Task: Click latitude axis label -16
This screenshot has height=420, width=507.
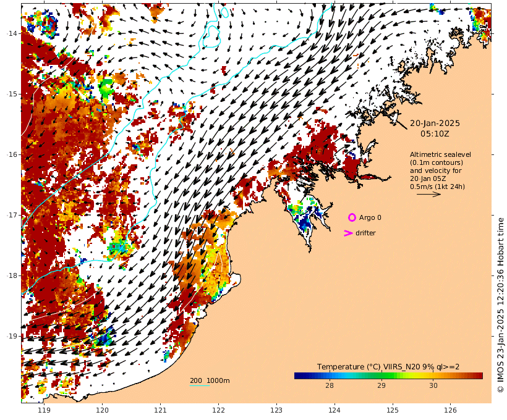Action: (12, 154)
